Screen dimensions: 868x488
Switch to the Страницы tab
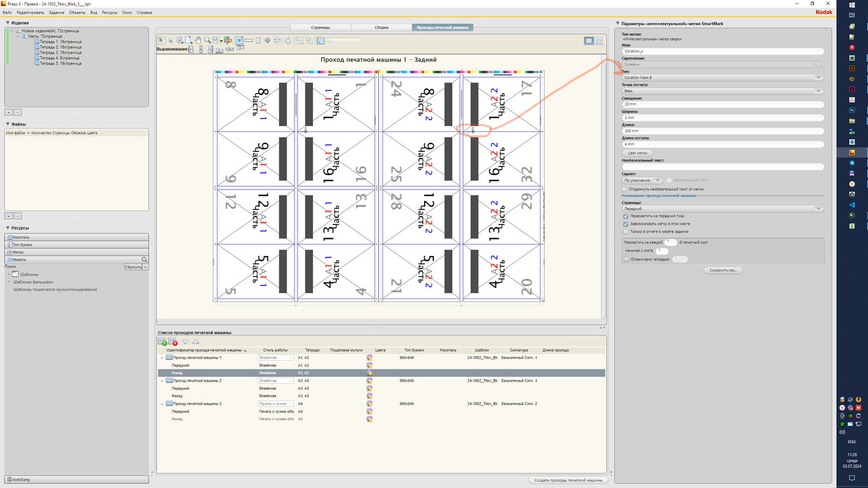(x=320, y=27)
